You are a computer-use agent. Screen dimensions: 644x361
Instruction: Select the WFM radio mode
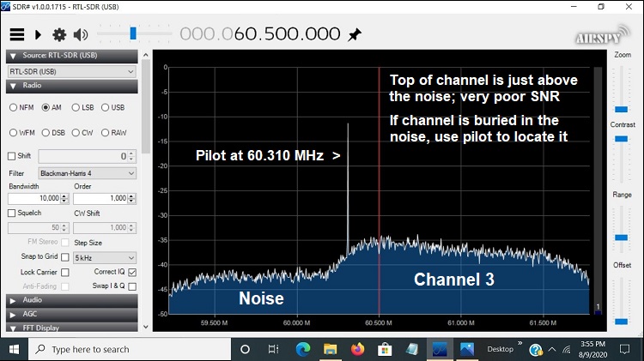[x=14, y=132]
